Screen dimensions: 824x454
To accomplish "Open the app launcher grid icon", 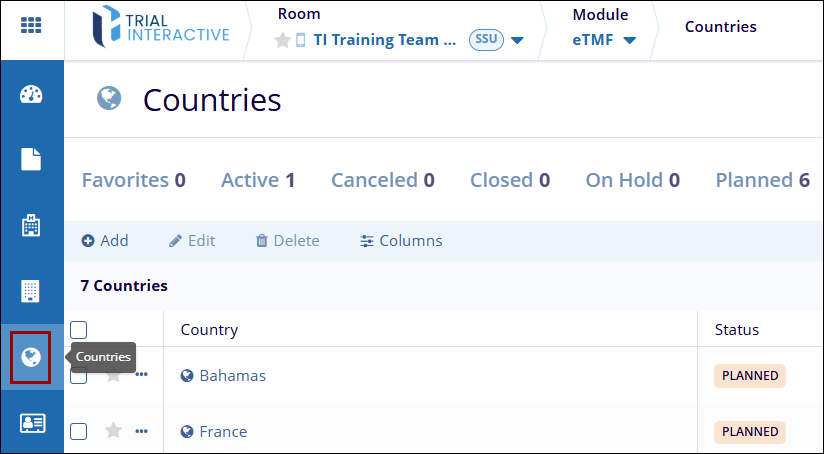I will pyautogui.click(x=31, y=26).
